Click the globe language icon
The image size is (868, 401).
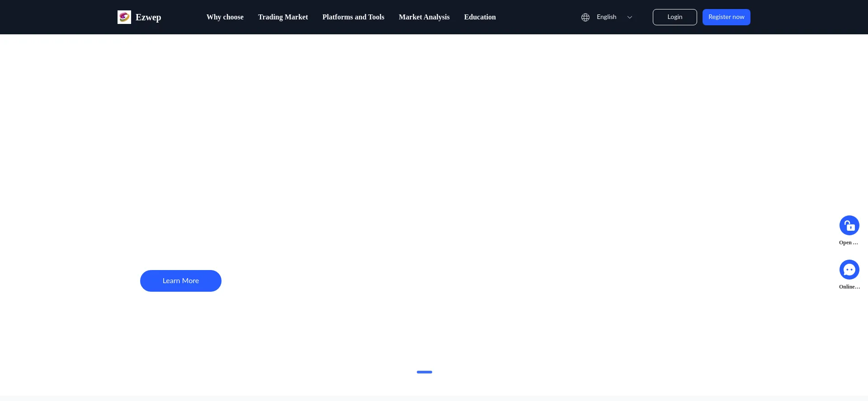coord(585,17)
